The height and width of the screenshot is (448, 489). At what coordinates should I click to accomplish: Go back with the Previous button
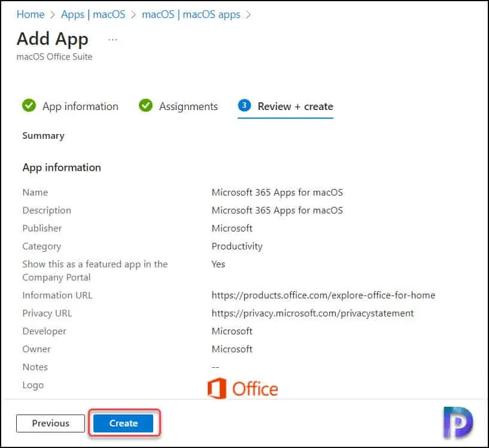pyautogui.click(x=50, y=423)
